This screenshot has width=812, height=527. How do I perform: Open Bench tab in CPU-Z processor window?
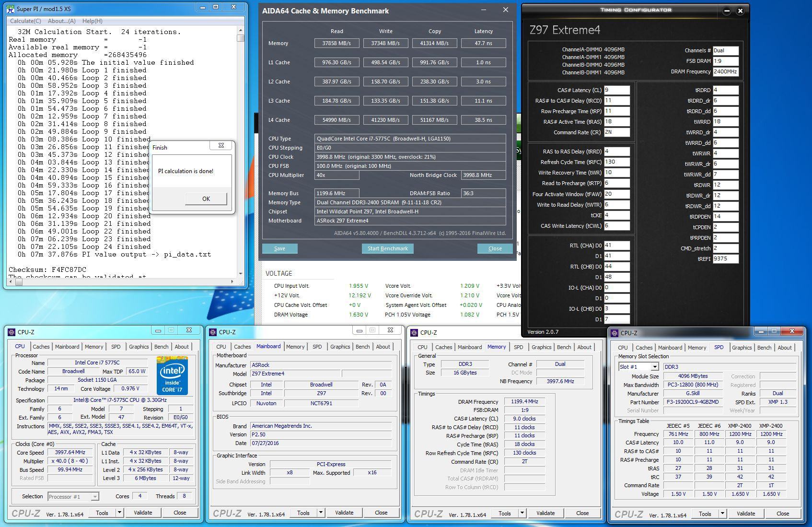pyautogui.click(x=161, y=347)
